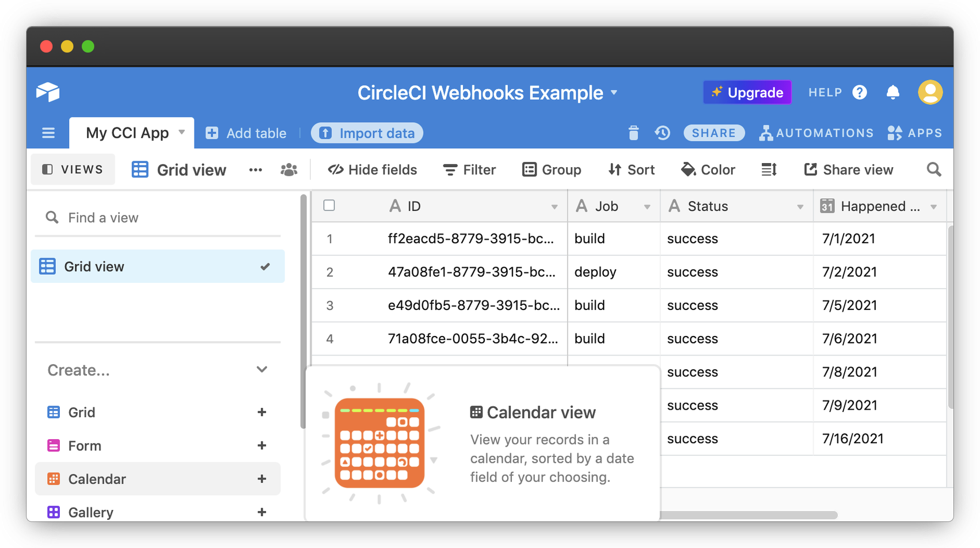
Task: Click the Airtable home logo icon
Action: click(48, 92)
